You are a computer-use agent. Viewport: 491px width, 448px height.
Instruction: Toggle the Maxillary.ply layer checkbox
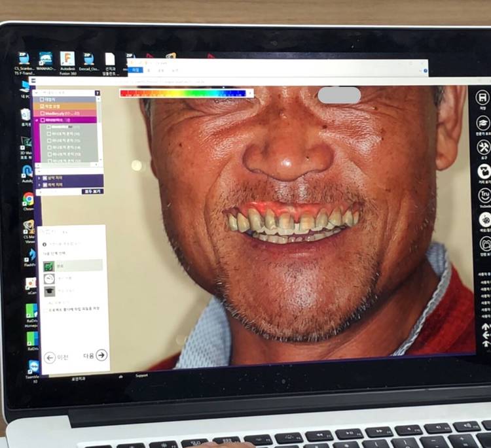pos(43,113)
